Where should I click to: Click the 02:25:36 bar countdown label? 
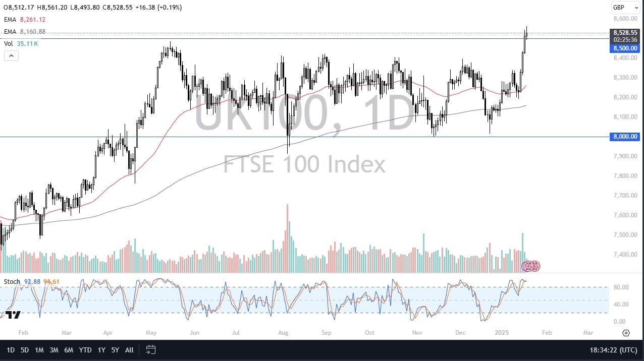coord(624,39)
